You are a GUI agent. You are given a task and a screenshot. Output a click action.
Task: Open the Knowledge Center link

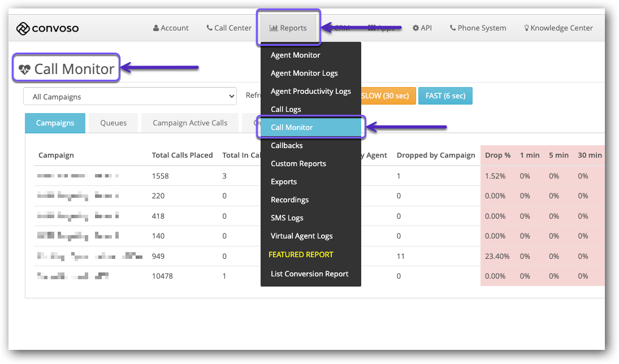click(x=559, y=28)
